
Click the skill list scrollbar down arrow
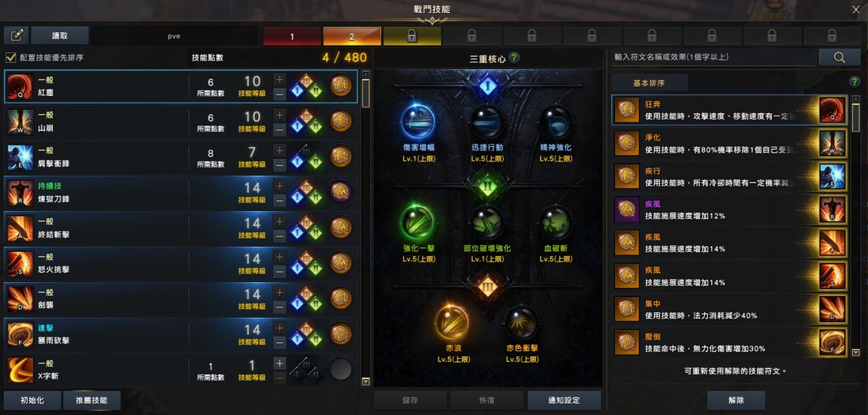click(366, 381)
